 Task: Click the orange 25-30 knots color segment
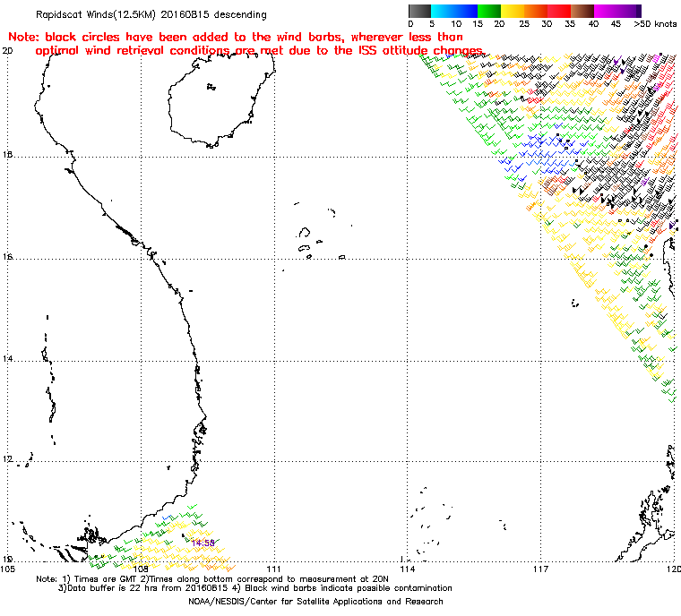click(536, 11)
